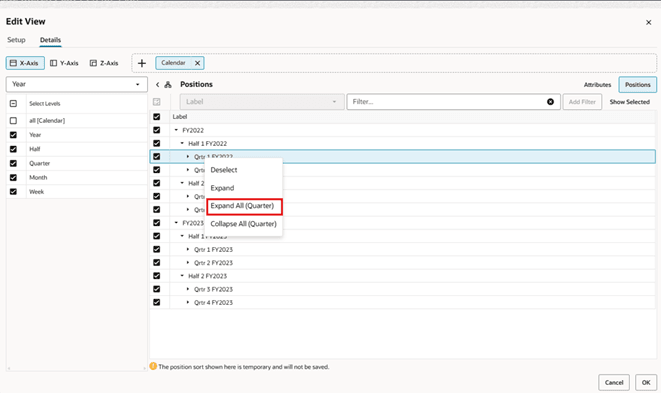Switch to the Z-Axis button
Viewport: 661px width, 393px height.
coord(104,63)
